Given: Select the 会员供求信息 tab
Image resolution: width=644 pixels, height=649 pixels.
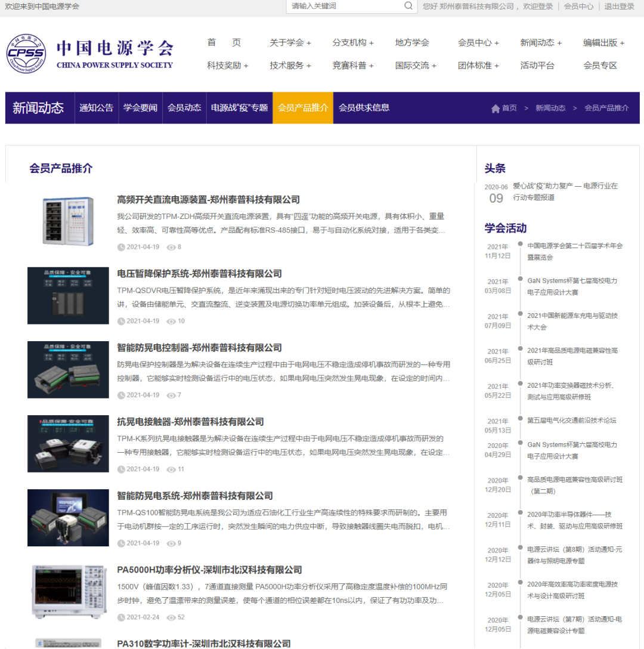Looking at the screenshot, I should [x=364, y=108].
